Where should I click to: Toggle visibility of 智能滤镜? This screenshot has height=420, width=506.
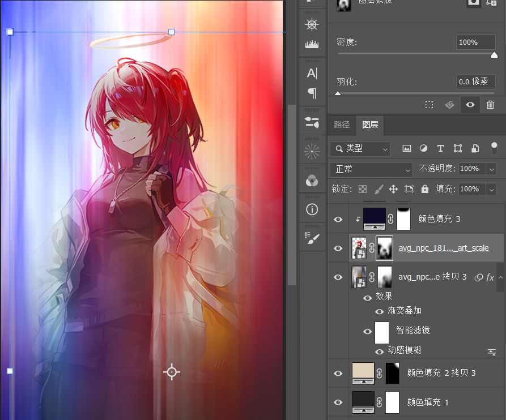[x=367, y=331]
